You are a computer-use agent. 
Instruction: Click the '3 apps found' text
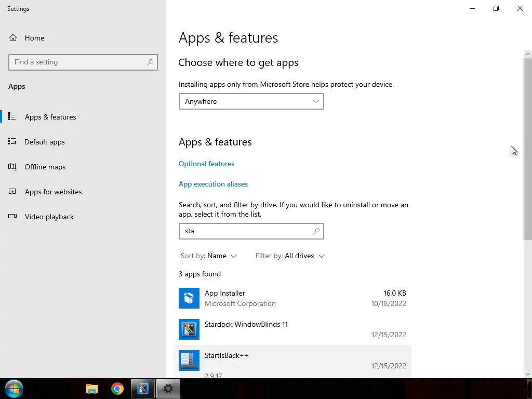[x=200, y=274]
